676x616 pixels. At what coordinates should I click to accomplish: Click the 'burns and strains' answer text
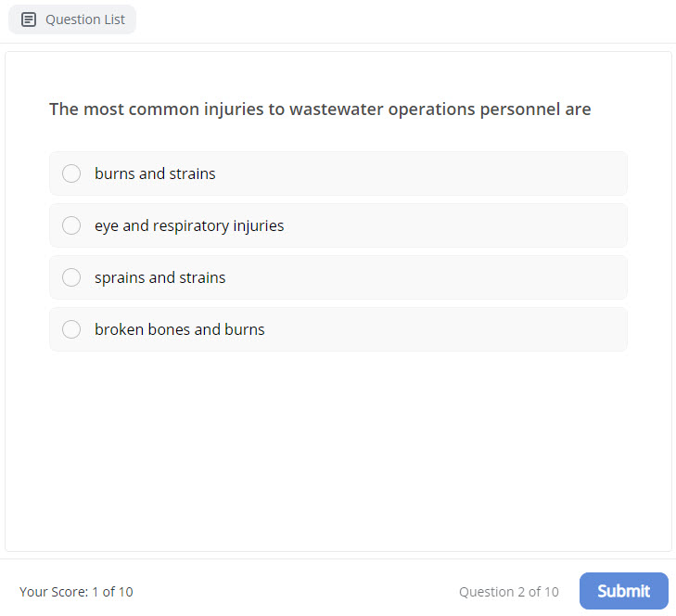(x=155, y=173)
